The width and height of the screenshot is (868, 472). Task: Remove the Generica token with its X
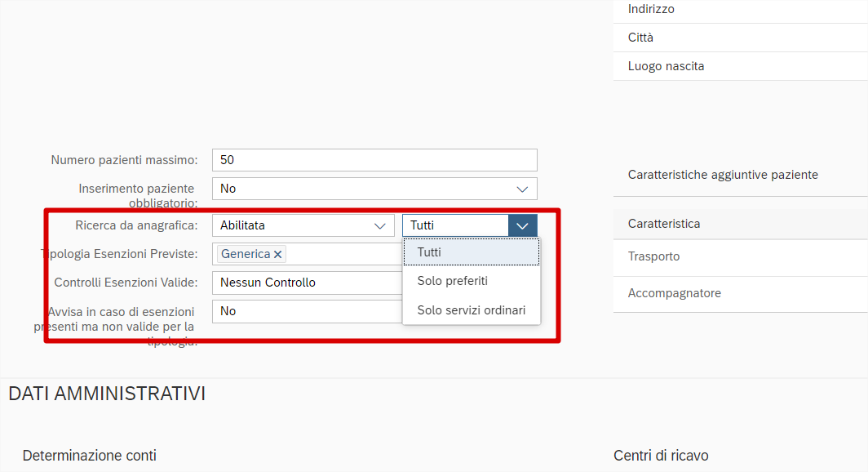click(x=278, y=255)
